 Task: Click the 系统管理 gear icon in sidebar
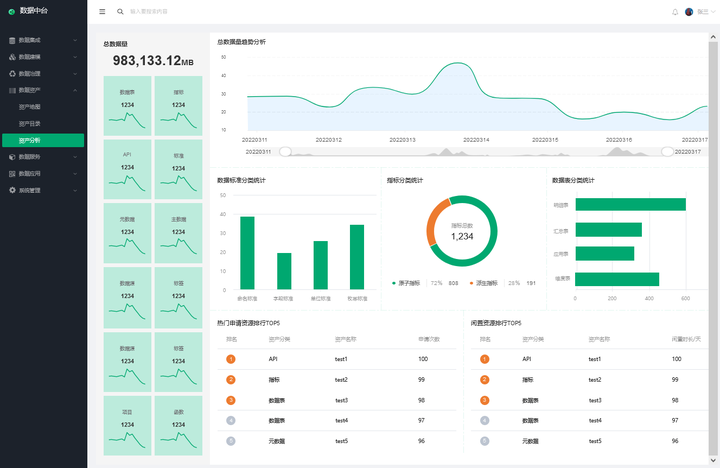pos(12,190)
